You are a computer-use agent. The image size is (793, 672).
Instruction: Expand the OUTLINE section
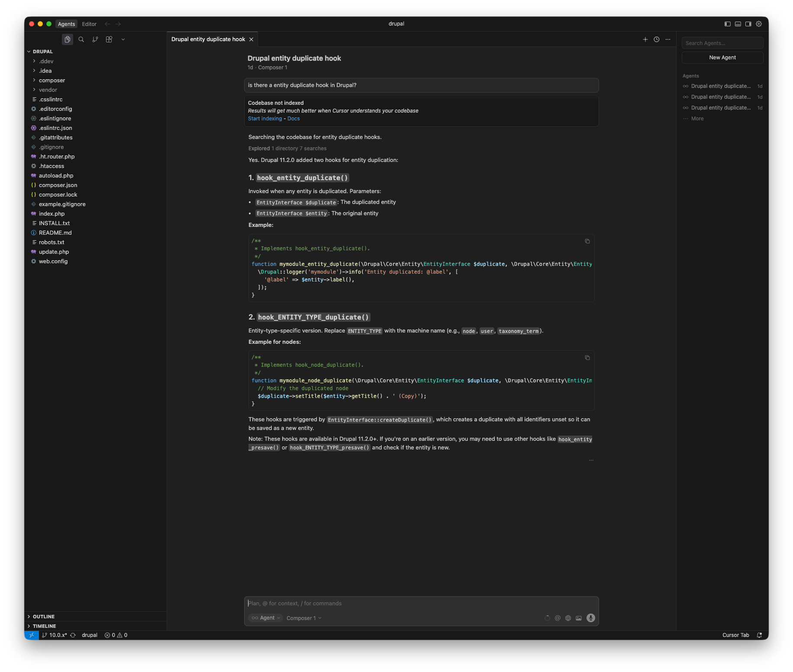coord(43,617)
